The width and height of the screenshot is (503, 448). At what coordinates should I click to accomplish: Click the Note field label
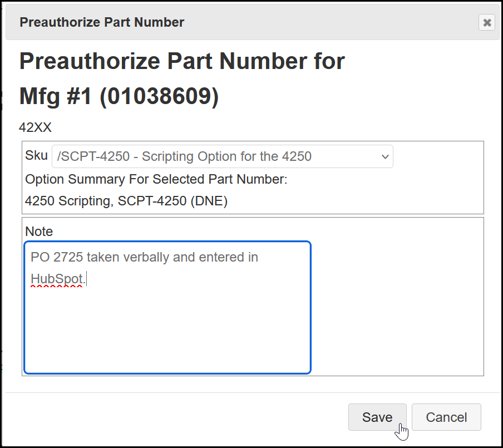[39, 231]
